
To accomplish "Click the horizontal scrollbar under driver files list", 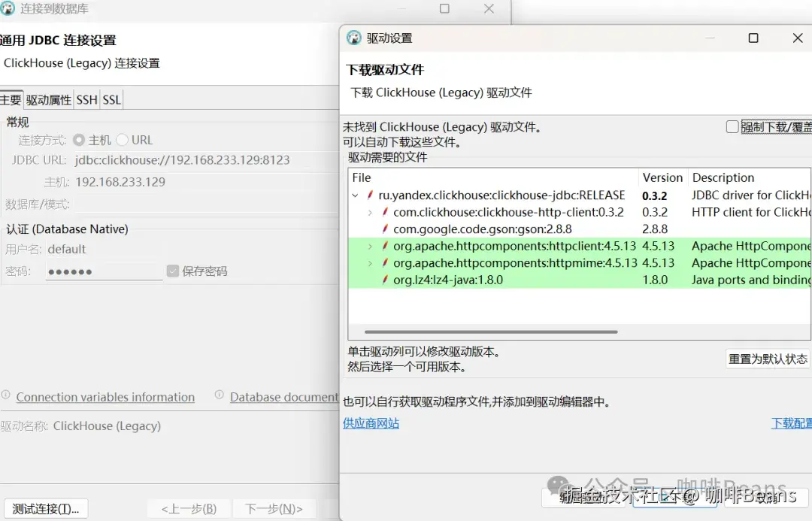I will click(491, 332).
